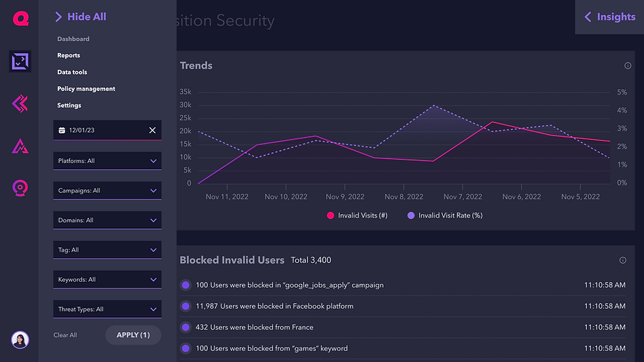Click the Hide All label
Viewport: 644px width, 362px height.
pos(87,17)
